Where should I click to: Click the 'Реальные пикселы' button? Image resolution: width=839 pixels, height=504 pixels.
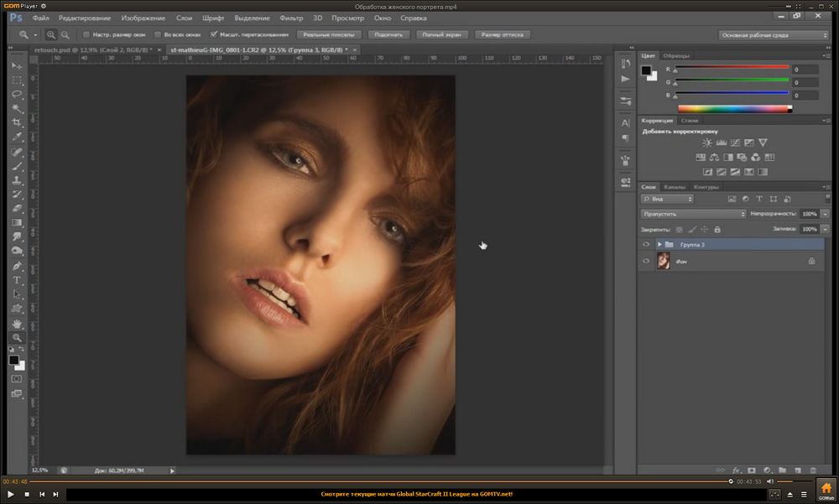tap(328, 35)
